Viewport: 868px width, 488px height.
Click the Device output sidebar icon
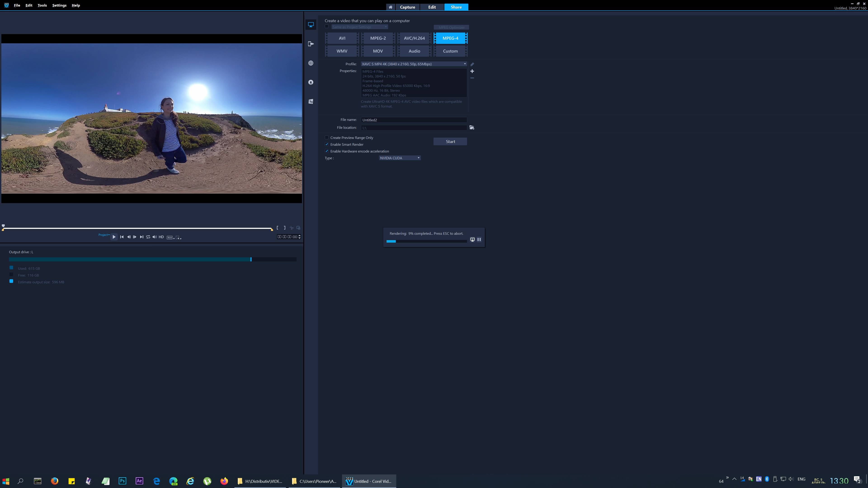click(311, 44)
